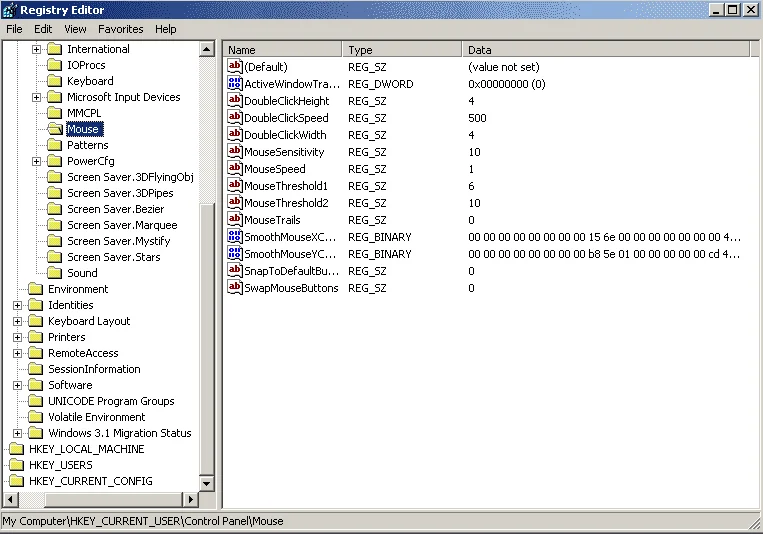Click tree horizontal scrollbar left arrow

click(11, 499)
